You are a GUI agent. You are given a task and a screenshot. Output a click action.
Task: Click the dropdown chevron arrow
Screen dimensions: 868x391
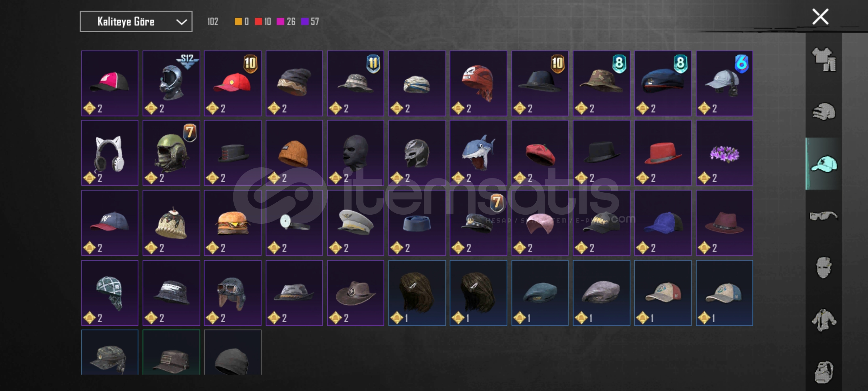[181, 22]
